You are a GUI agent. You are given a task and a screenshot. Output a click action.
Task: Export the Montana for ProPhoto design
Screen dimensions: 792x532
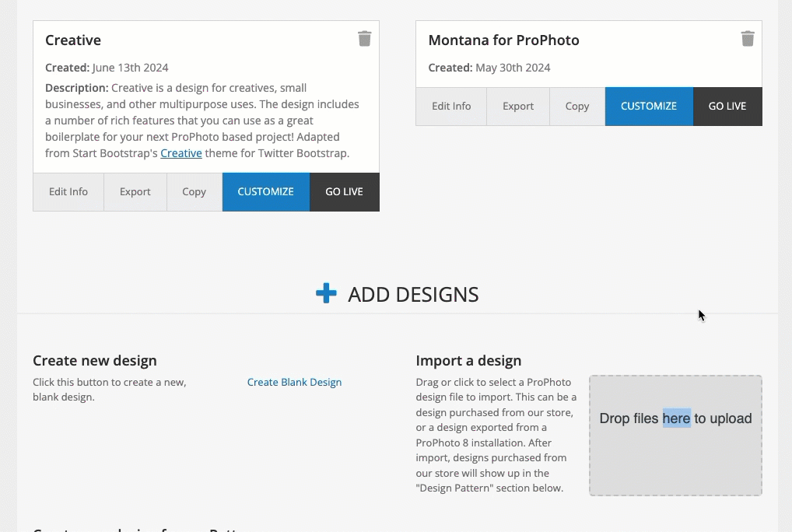coord(517,107)
